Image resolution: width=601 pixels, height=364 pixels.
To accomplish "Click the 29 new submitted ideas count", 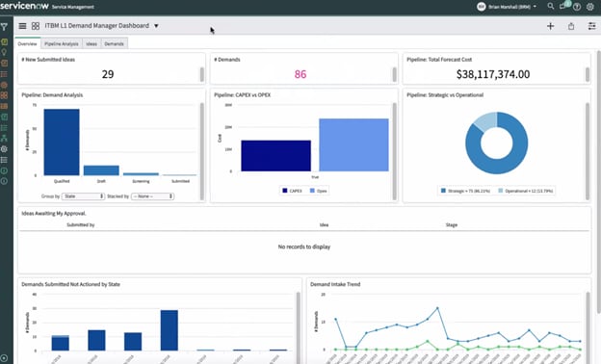I will pos(108,74).
